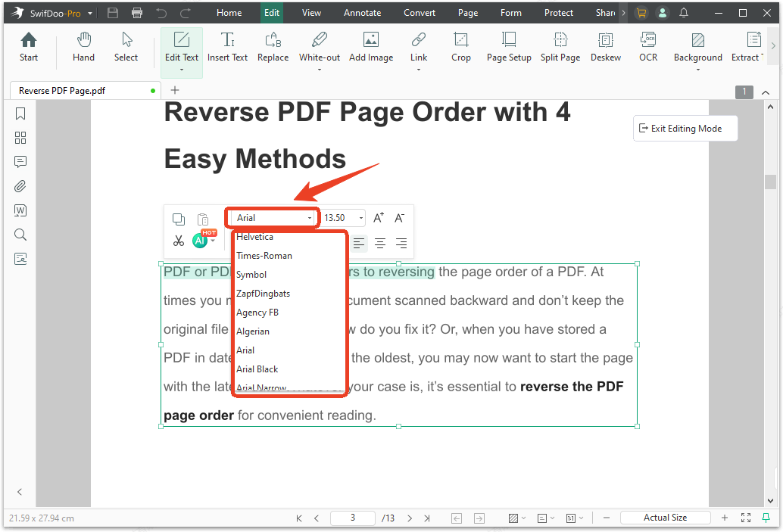This screenshot has width=783, height=532.
Task: Expand the Background dropdown arrow
Action: 697,70
